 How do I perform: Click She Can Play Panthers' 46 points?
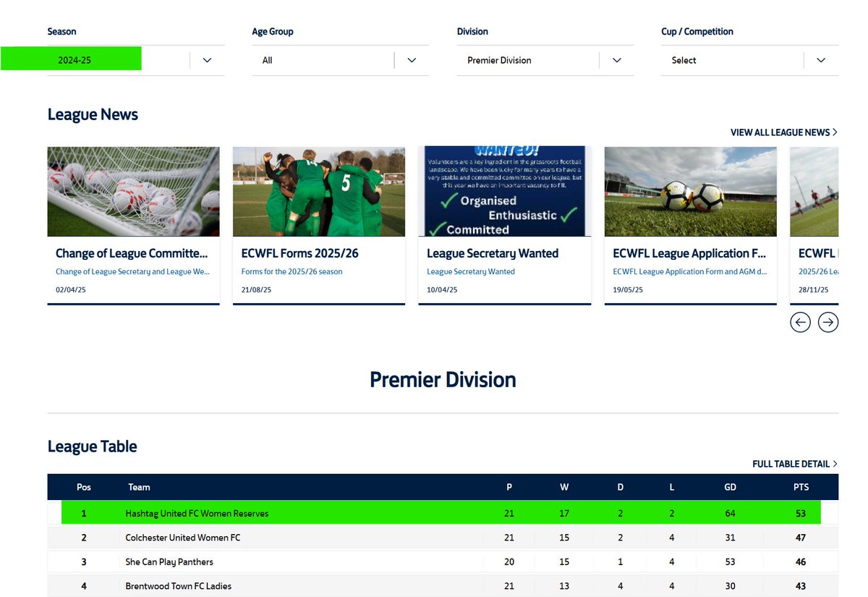pos(801,562)
